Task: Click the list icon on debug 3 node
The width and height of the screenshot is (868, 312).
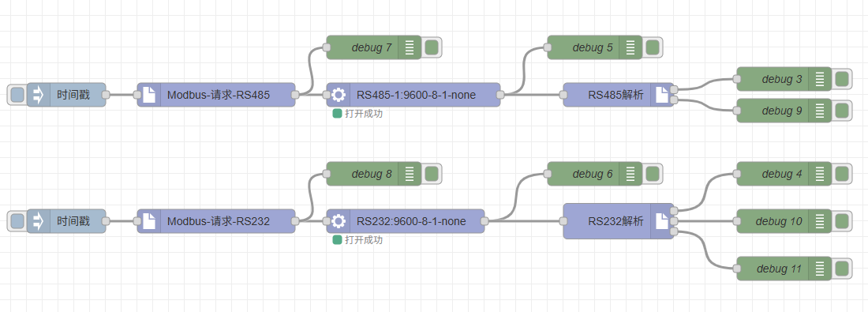Action: pos(820,79)
